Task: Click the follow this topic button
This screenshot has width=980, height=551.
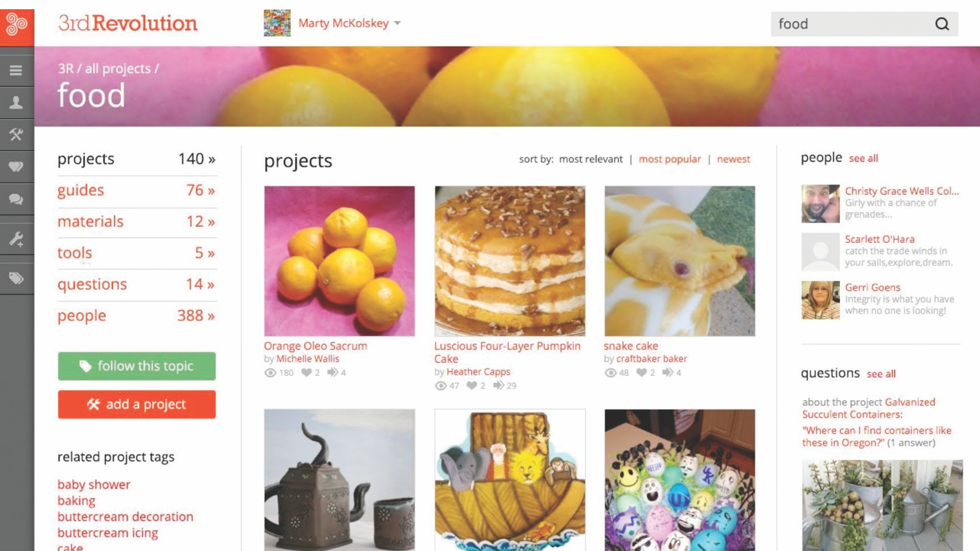Action: (x=137, y=366)
